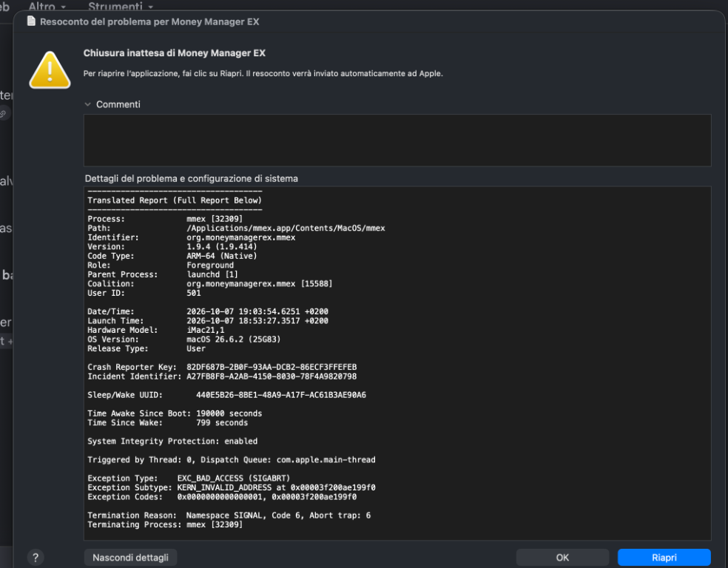Reopen the app with Riapri
Viewport: 728px width, 568px height.
[x=664, y=558]
